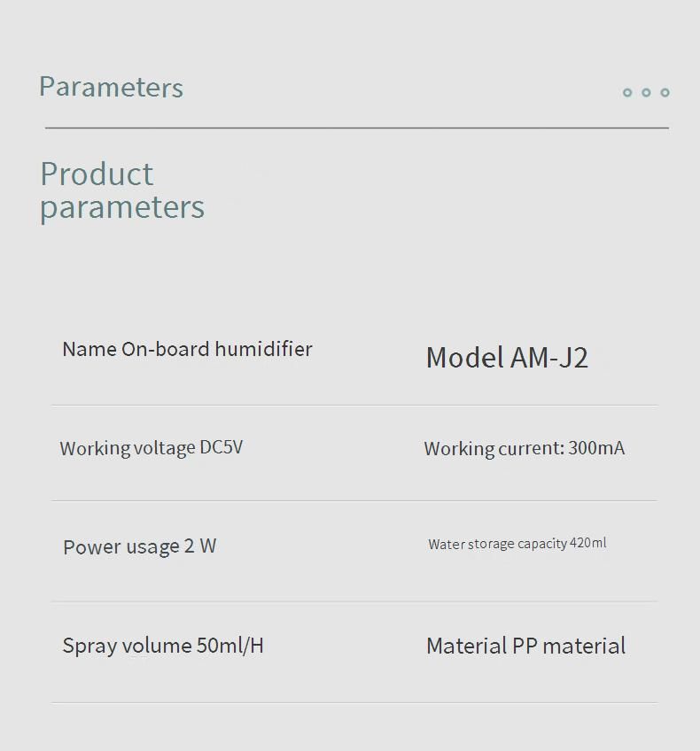Click the middle dot of the three-dot indicator

(646, 92)
